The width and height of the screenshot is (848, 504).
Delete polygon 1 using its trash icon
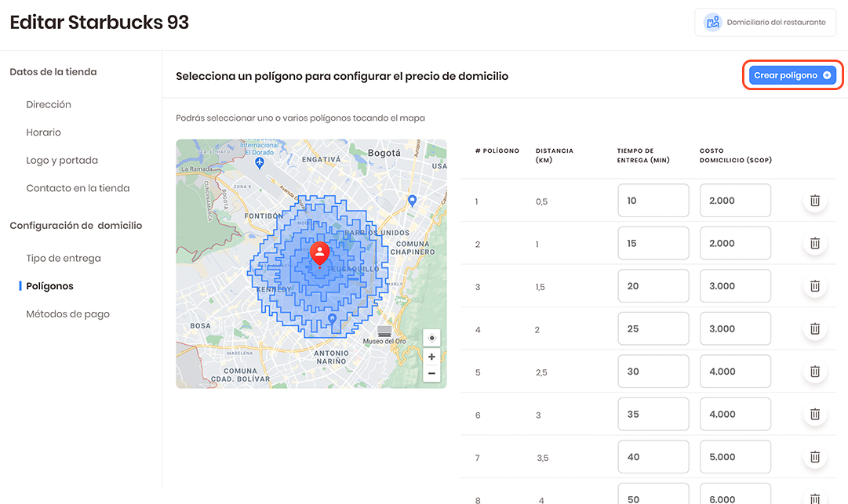[x=815, y=200]
